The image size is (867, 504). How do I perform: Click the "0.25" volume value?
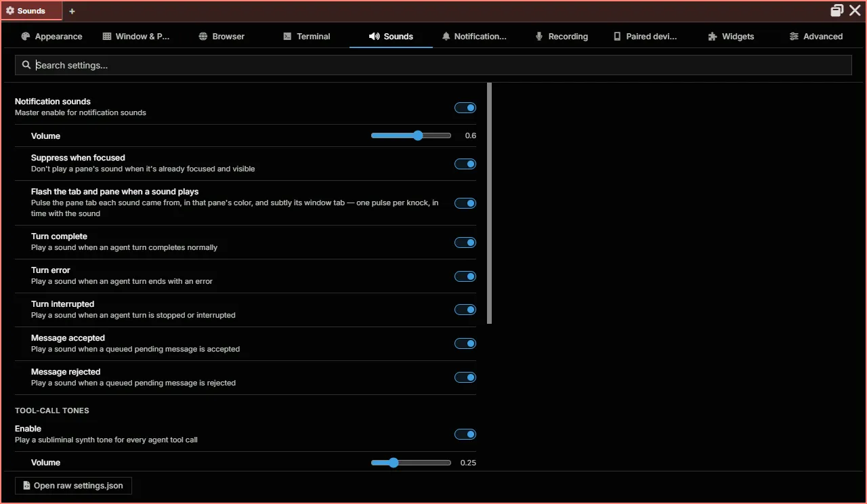point(468,463)
